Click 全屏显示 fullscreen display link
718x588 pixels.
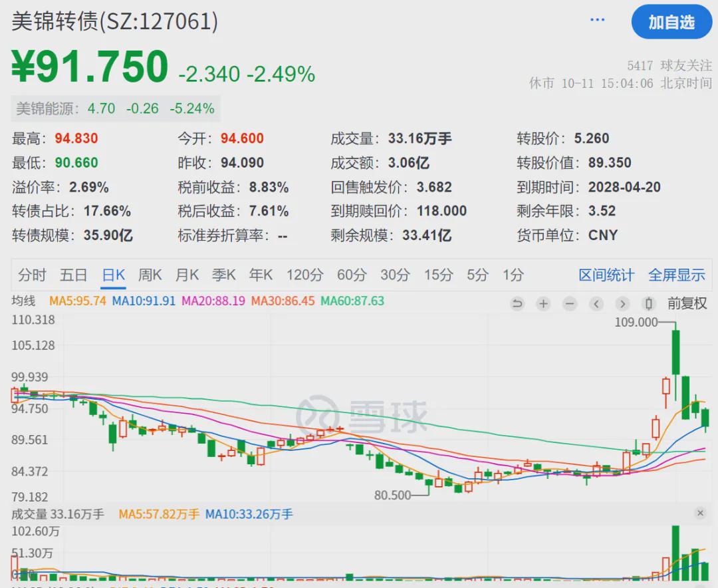click(676, 275)
